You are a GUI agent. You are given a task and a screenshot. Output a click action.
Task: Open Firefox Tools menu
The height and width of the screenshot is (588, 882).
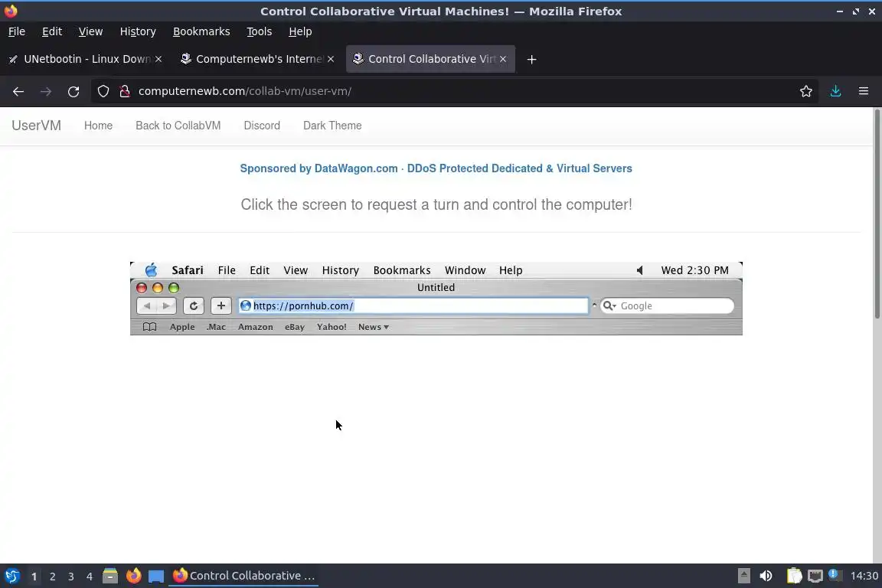pos(260,31)
